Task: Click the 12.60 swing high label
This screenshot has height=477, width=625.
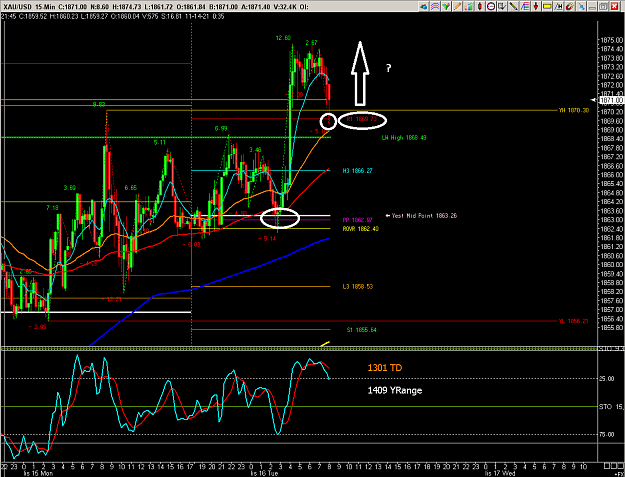Action: pyautogui.click(x=283, y=38)
